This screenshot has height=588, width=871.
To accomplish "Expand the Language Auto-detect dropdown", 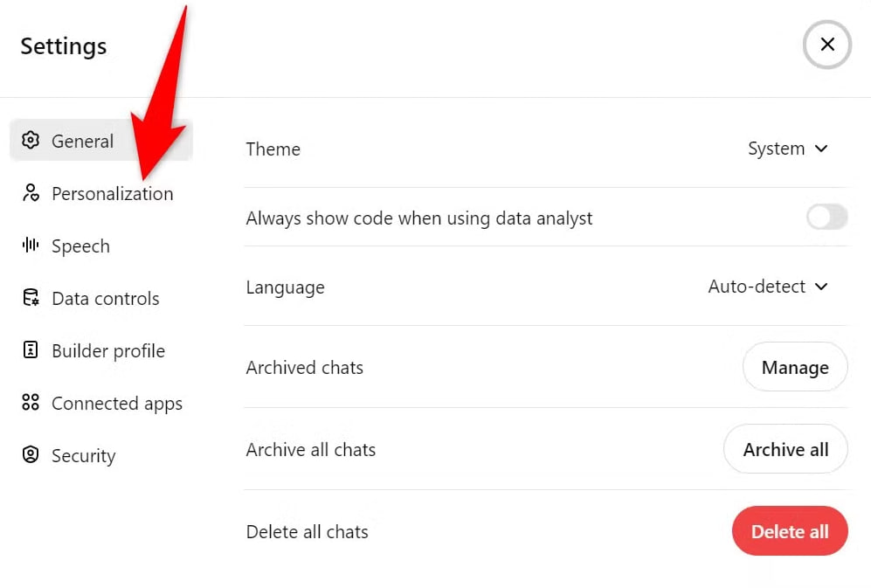I will point(768,287).
